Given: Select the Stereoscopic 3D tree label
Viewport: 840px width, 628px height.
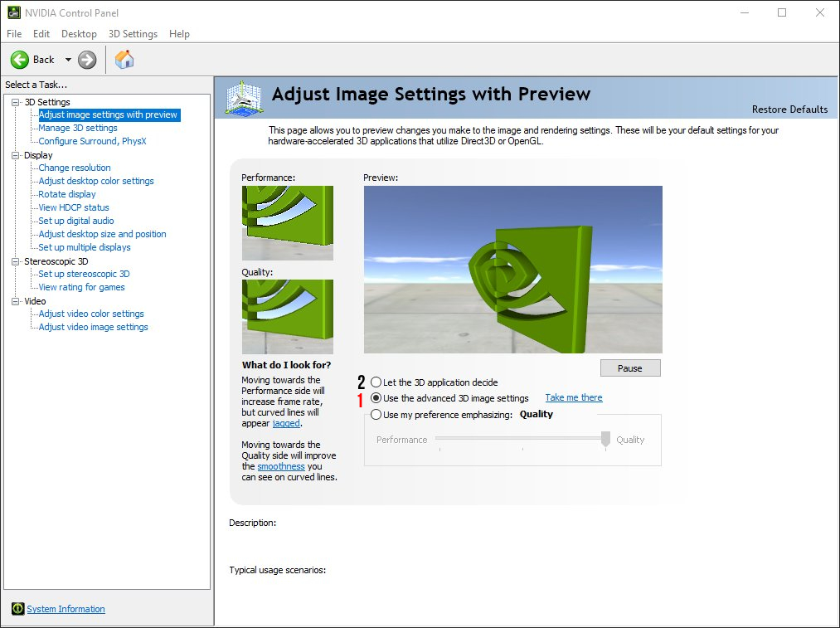Looking at the screenshot, I should (56, 261).
